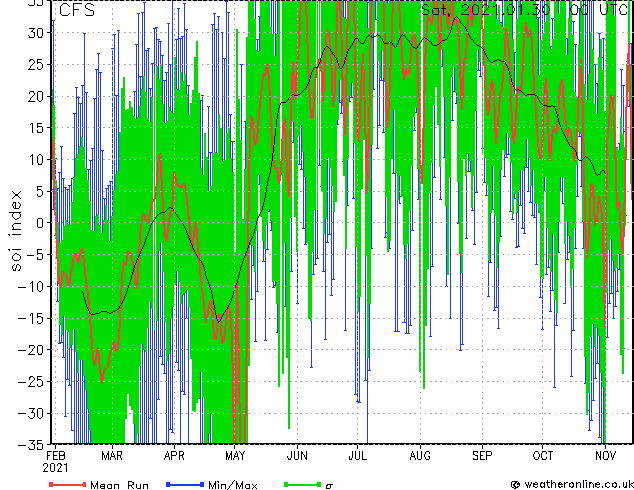Viewport: 634px width, 490px height.
Task: Select the JUL month axis label
Action: point(358,456)
